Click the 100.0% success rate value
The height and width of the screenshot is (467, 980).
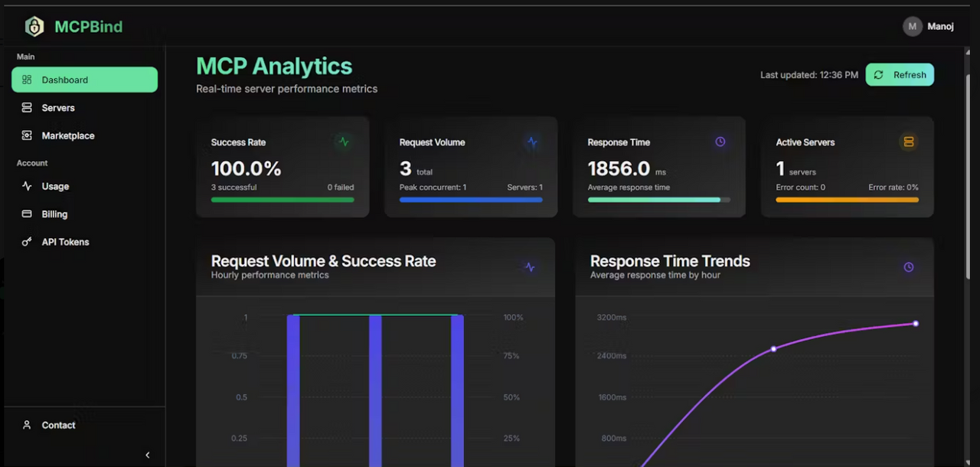247,168
